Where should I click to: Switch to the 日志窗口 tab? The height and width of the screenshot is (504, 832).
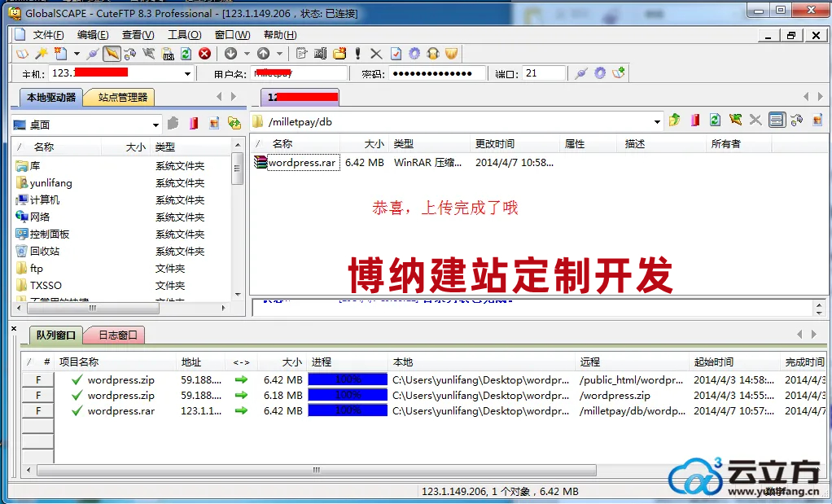click(117, 335)
